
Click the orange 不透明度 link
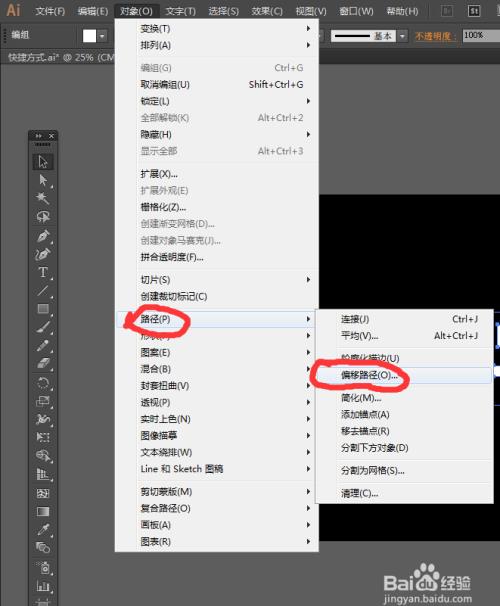click(x=435, y=36)
